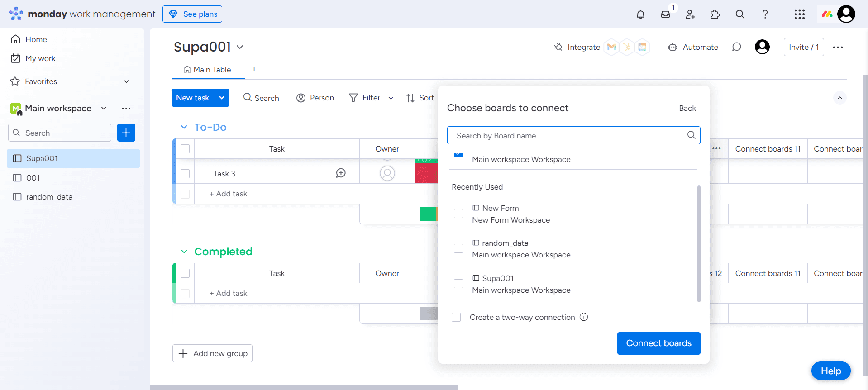Screen dimensions: 868x390
Task: Collapse the To-Do group
Action: click(184, 127)
